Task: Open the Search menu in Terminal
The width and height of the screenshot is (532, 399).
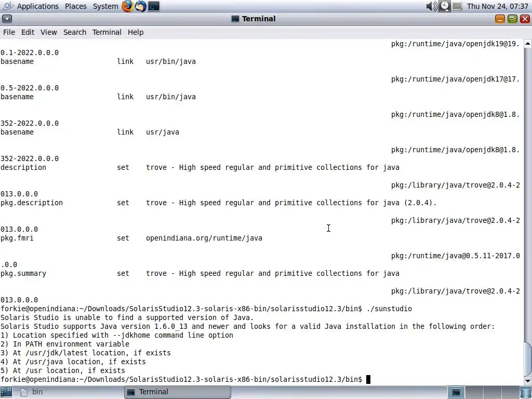Action: click(75, 32)
